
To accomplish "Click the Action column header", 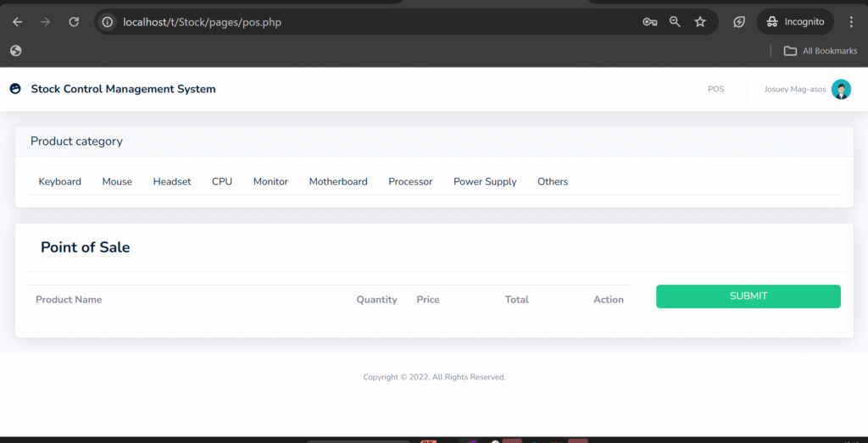I will point(609,300).
